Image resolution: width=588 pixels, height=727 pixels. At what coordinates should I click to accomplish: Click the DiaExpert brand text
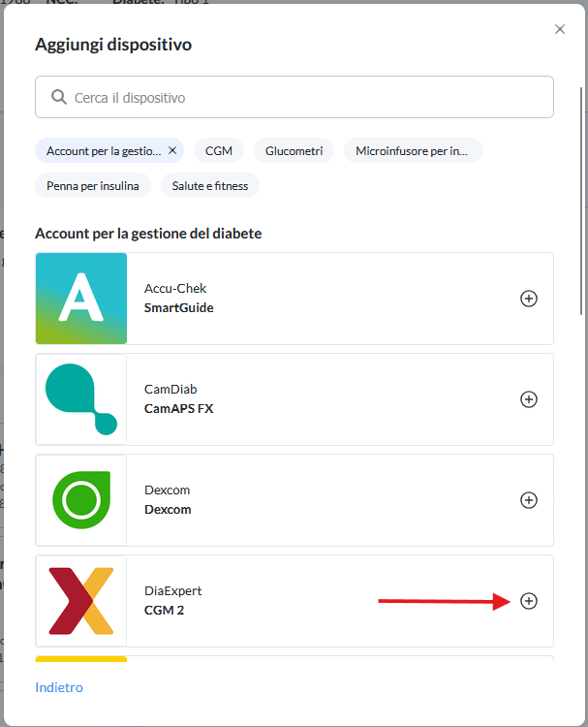172,590
